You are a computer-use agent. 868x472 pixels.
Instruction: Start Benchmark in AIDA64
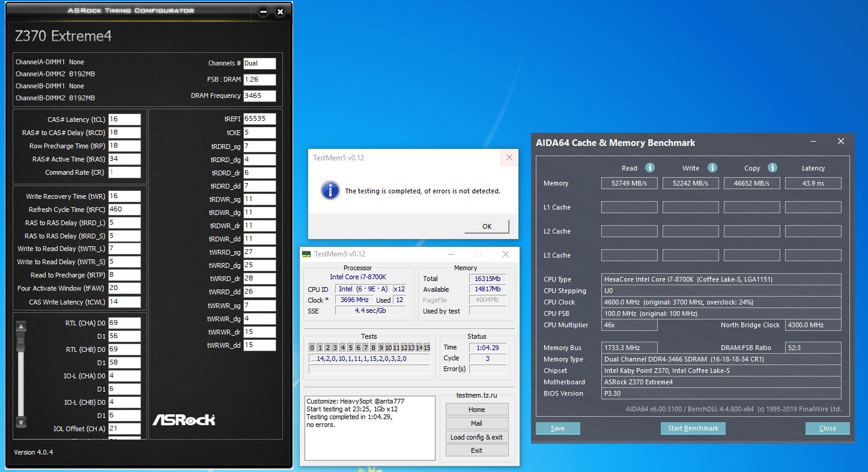click(693, 428)
